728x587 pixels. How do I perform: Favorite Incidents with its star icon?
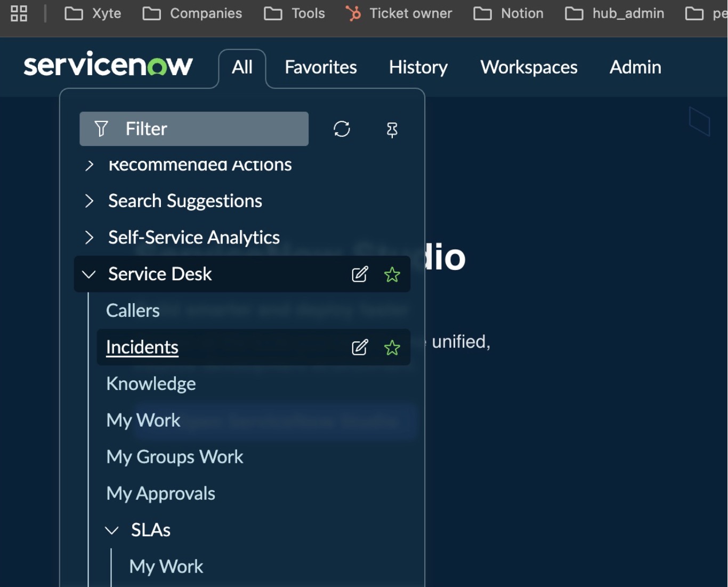pyautogui.click(x=392, y=347)
